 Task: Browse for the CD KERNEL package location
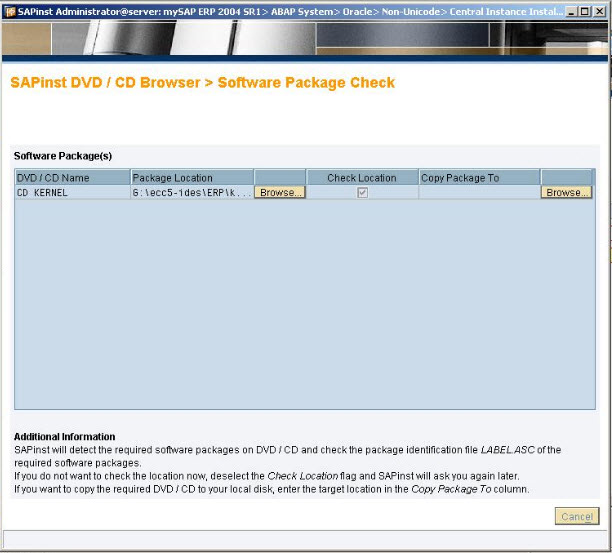pos(280,192)
